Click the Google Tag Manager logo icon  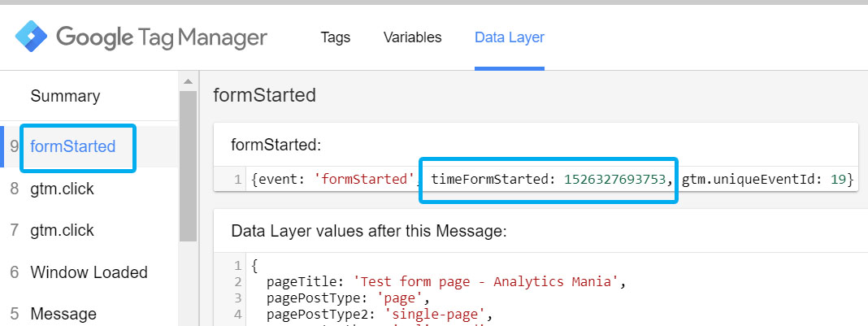(32, 37)
